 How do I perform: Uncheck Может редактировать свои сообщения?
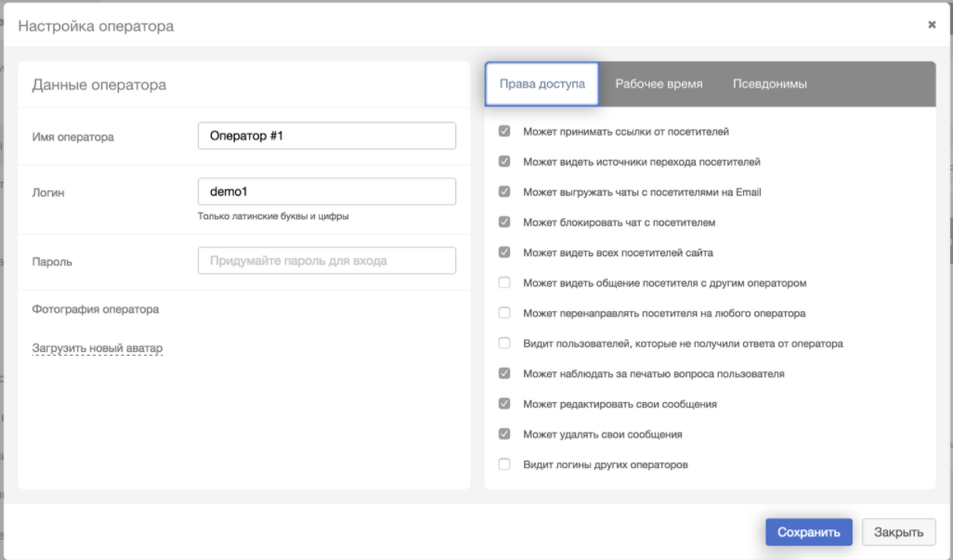tap(504, 404)
